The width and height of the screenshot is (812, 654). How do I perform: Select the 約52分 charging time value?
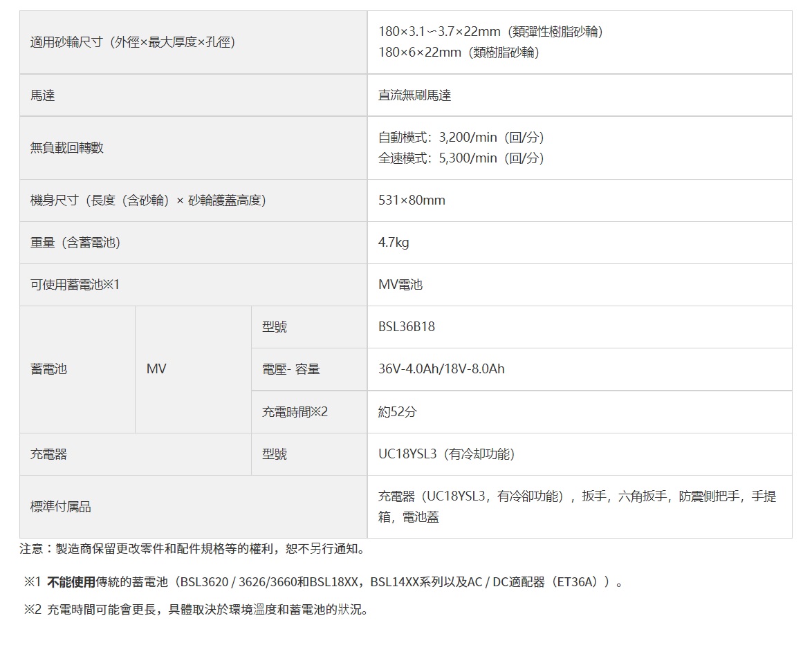pyautogui.click(x=398, y=412)
